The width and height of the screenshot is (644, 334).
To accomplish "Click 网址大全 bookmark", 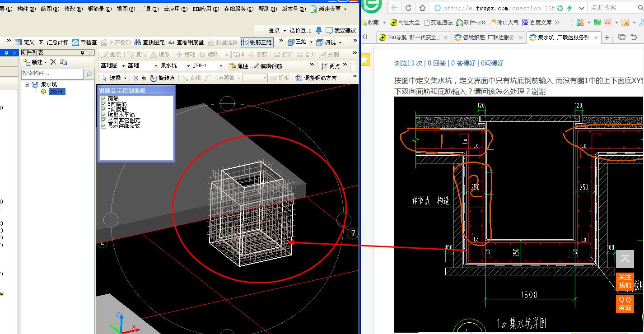I will [405, 22].
